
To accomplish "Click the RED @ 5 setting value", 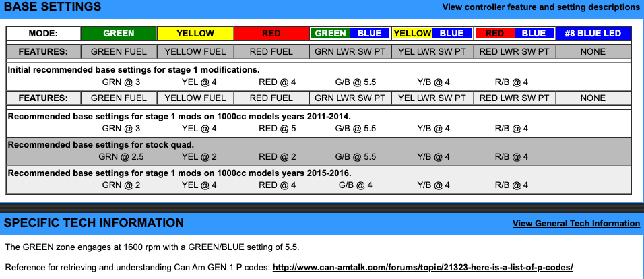I will tap(278, 128).
